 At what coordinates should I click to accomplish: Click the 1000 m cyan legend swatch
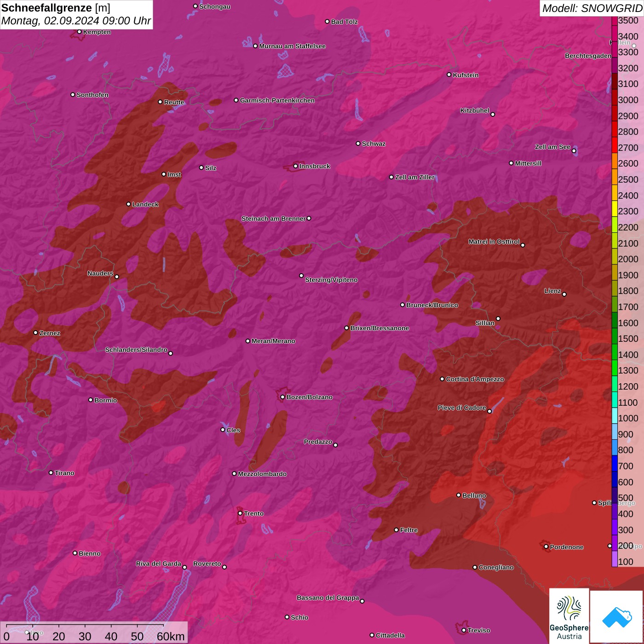(x=615, y=416)
